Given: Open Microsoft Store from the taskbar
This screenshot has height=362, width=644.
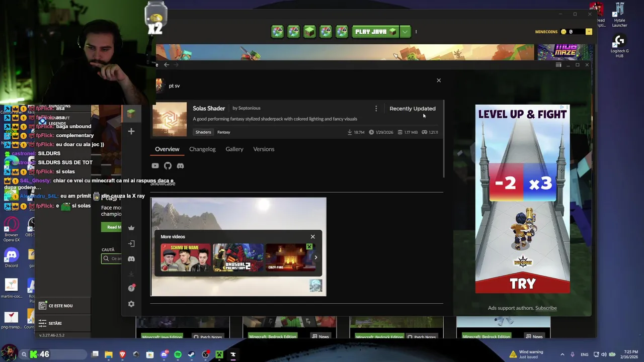Looking at the screenshot, I should 150,355.
